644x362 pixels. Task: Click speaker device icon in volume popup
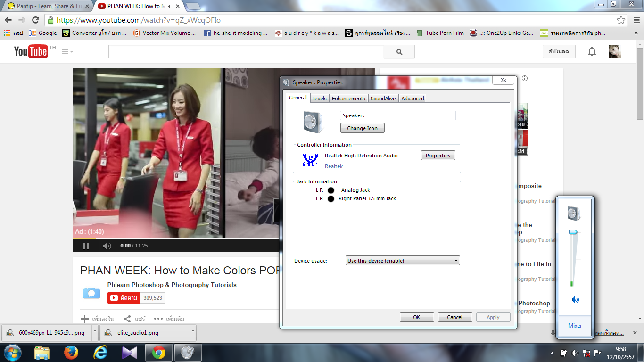click(x=574, y=214)
